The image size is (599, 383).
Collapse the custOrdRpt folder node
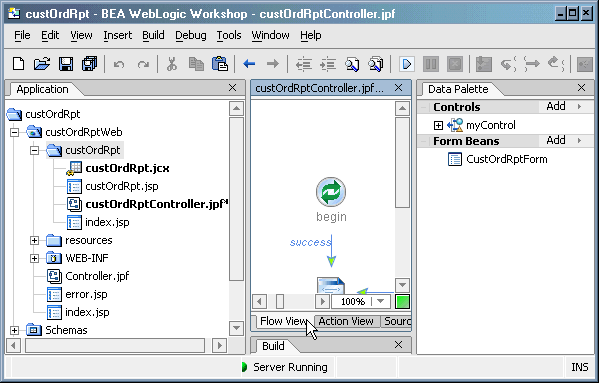34,150
